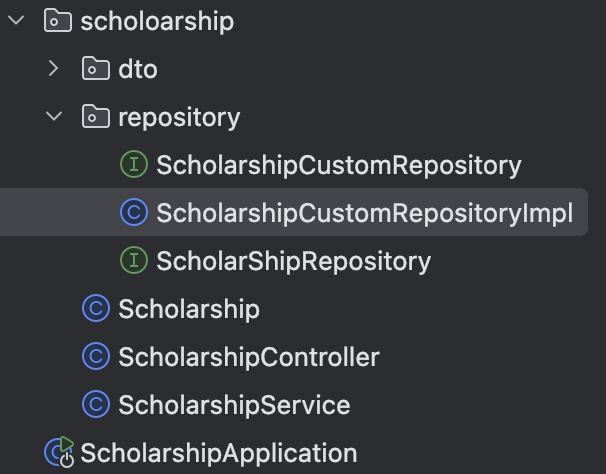The width and height of the screenshot is (606, 474).
Task: Click the scholoarship package folder icon
Action: point(58,20)
